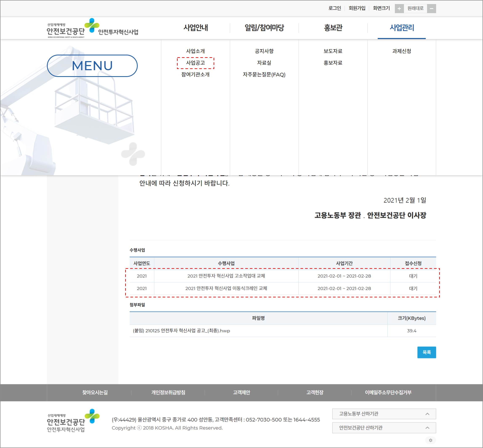Open the 고소작업대 교체 project row

point(226,276)
